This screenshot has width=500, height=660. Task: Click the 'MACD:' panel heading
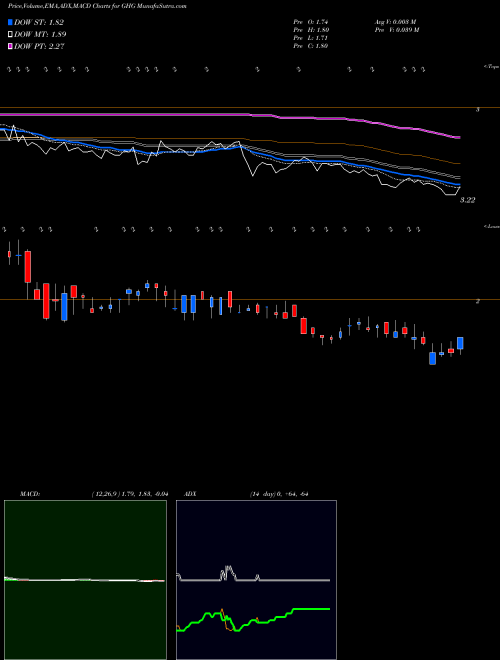point(30,494)
